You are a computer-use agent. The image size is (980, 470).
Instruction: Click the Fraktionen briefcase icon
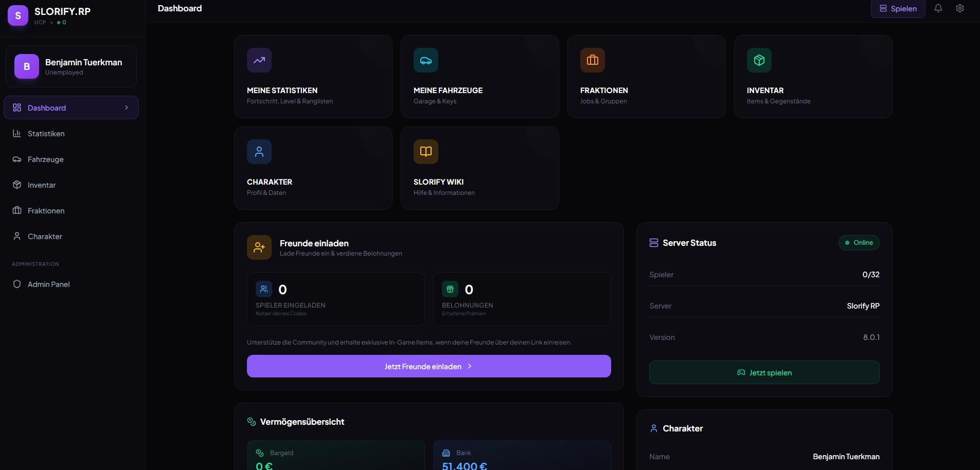pyautogui.click(x=593, y=60)
